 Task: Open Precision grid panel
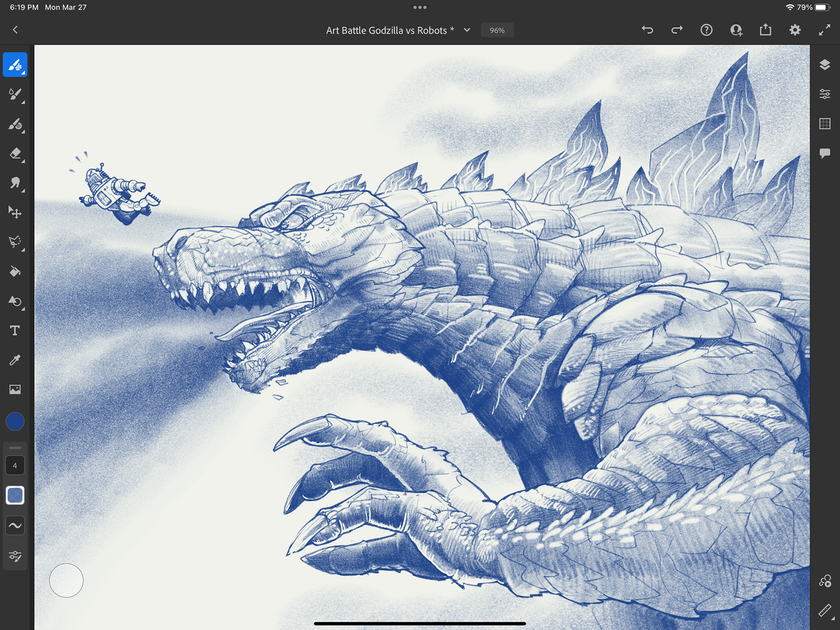click(825, 124)
